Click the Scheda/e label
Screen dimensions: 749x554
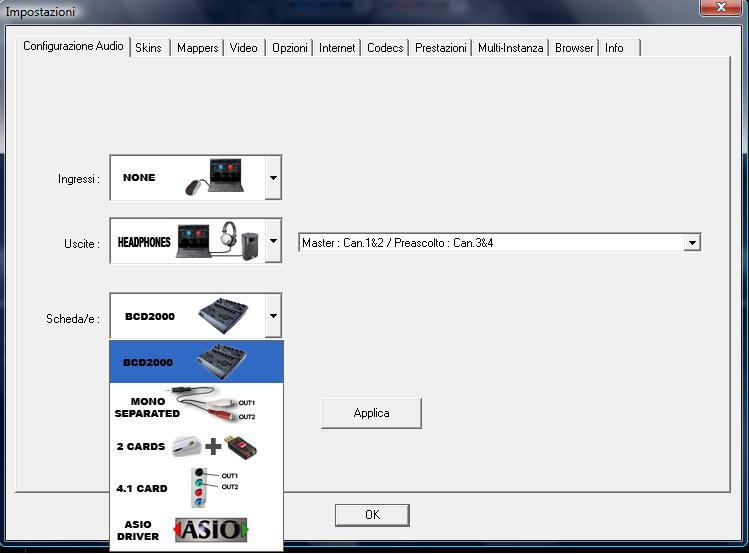pos(73,319)
